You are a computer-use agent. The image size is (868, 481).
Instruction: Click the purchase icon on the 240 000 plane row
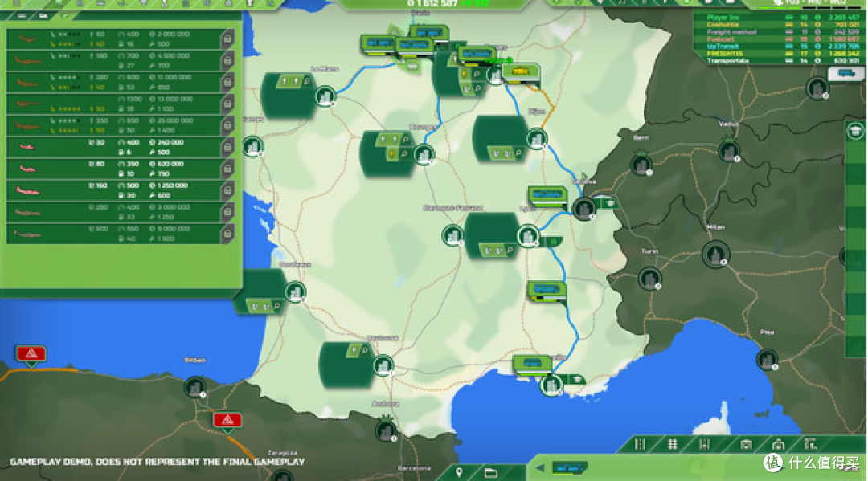pos(227,148)
